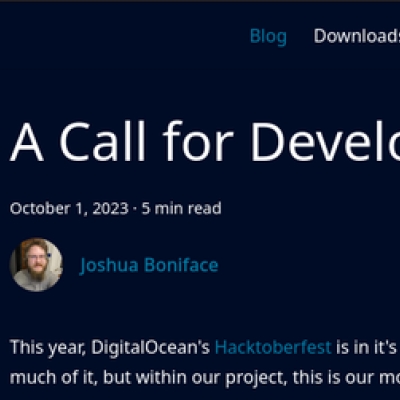Image resolution: width=400 pixels, height=400 pixels.
Task: Click the word "for" in the article title
Action: click(198, 141)
